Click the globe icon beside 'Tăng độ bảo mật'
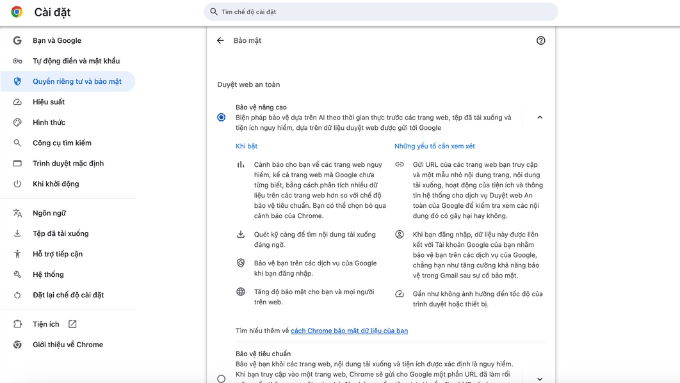Viewport: 680px width, 383px height. [x=241, y=291]
